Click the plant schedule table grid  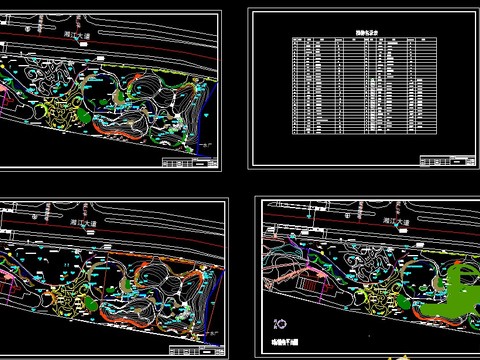364,86
